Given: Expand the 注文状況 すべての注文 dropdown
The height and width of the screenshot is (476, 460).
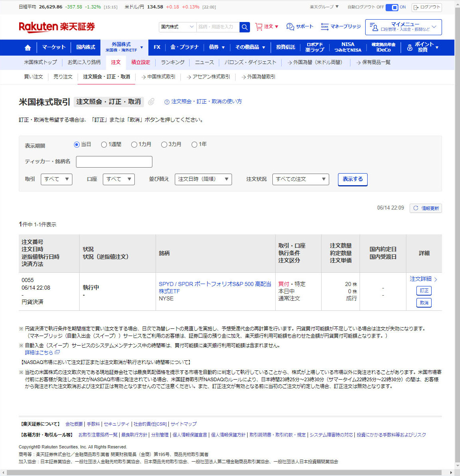Looking at the screenshot, I should 300,179.
